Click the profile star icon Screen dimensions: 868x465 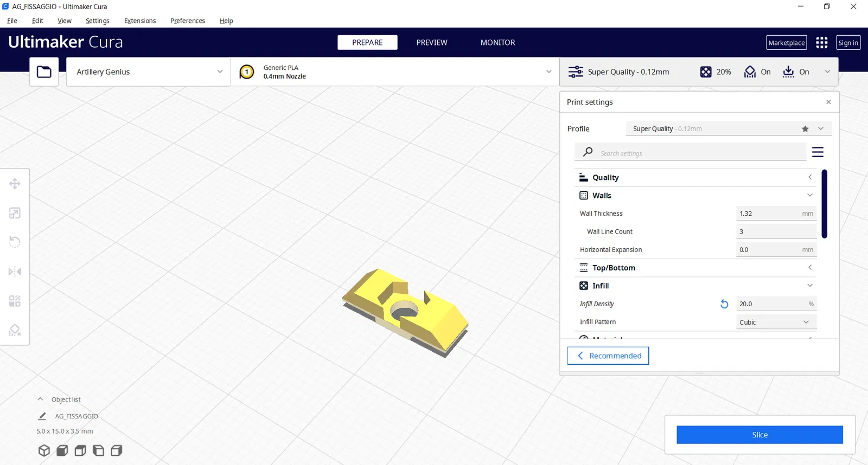click(805, 129)
